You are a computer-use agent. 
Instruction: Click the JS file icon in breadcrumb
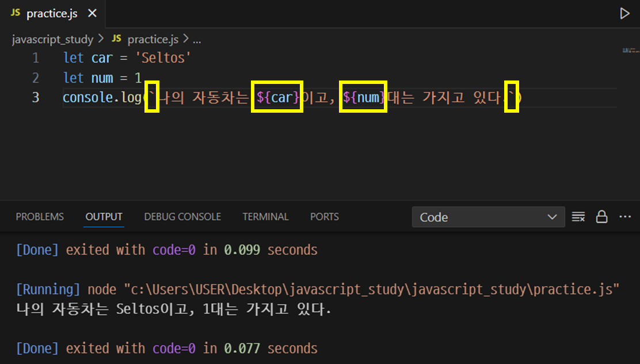117,39
